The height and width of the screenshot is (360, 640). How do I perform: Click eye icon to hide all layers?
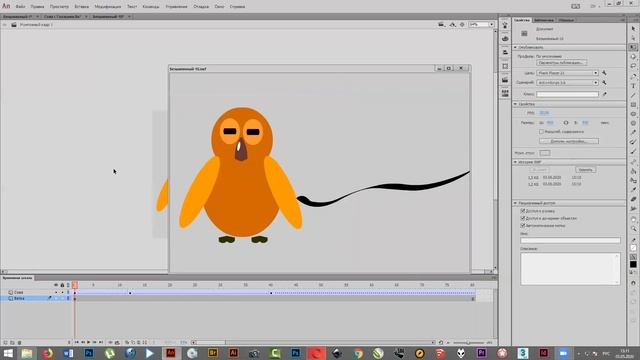pyautogui.click(x=56, y=285)
